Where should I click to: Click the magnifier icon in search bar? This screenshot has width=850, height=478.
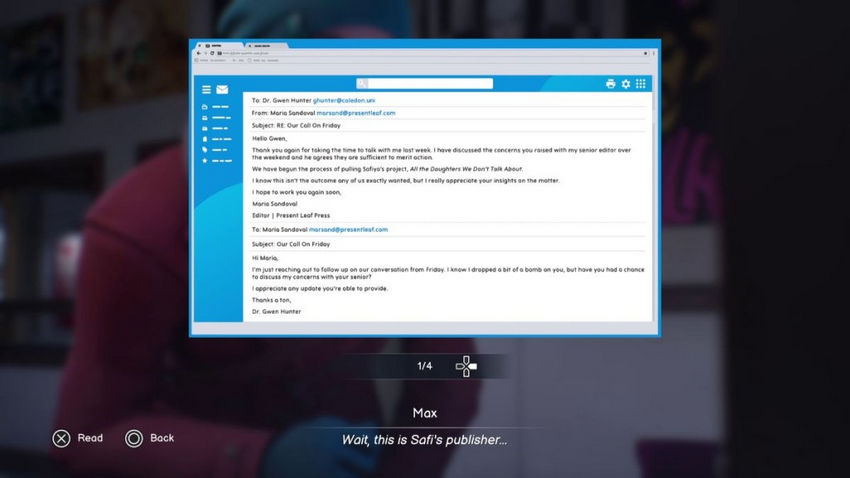362,84
